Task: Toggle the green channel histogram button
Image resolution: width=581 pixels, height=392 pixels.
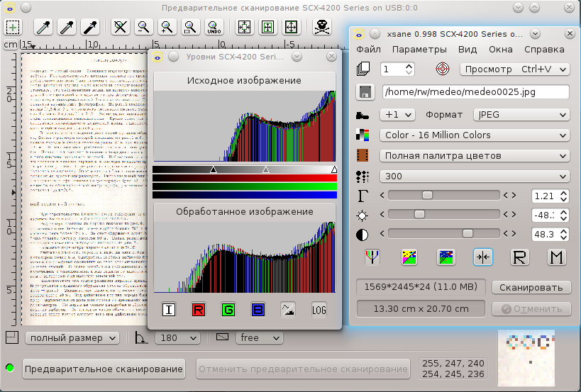Action: pyautogui.click(x=228, y=309)
